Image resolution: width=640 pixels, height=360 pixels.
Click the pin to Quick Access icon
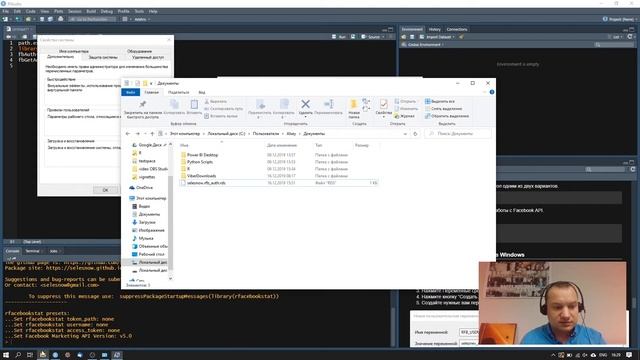(142, 104)
